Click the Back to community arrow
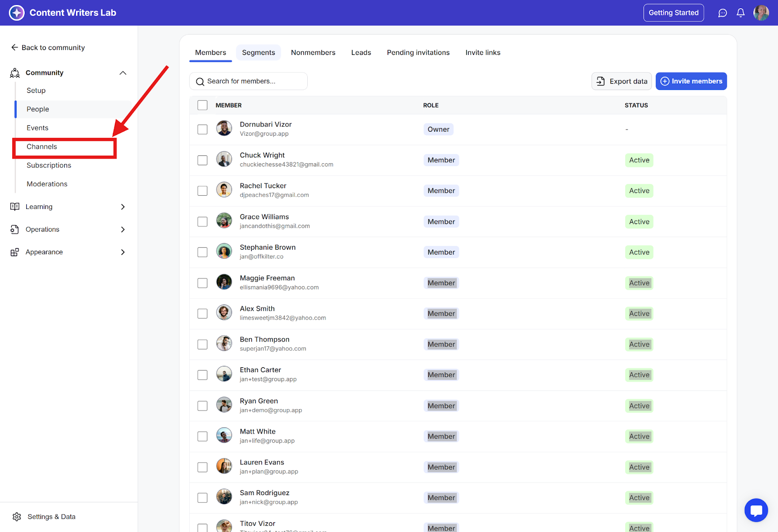Viewport: 778px width, 532px height. pos(15,48)
